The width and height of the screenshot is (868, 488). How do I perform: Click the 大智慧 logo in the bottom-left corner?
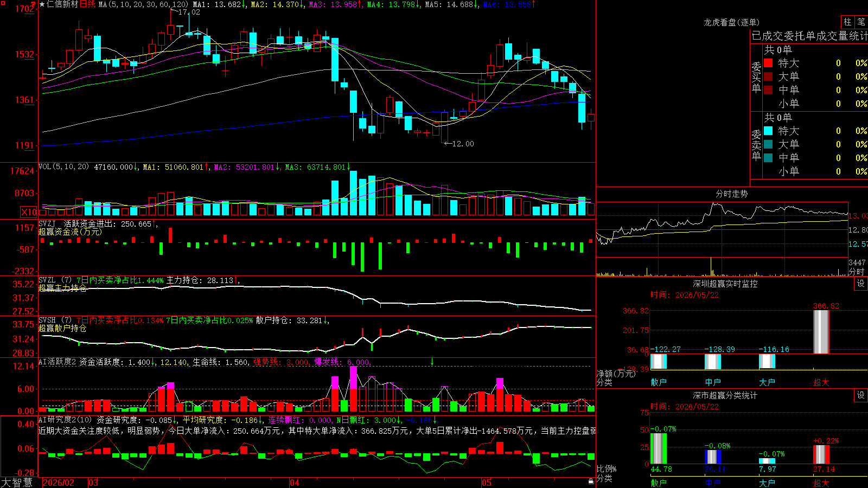coord(17,483)
